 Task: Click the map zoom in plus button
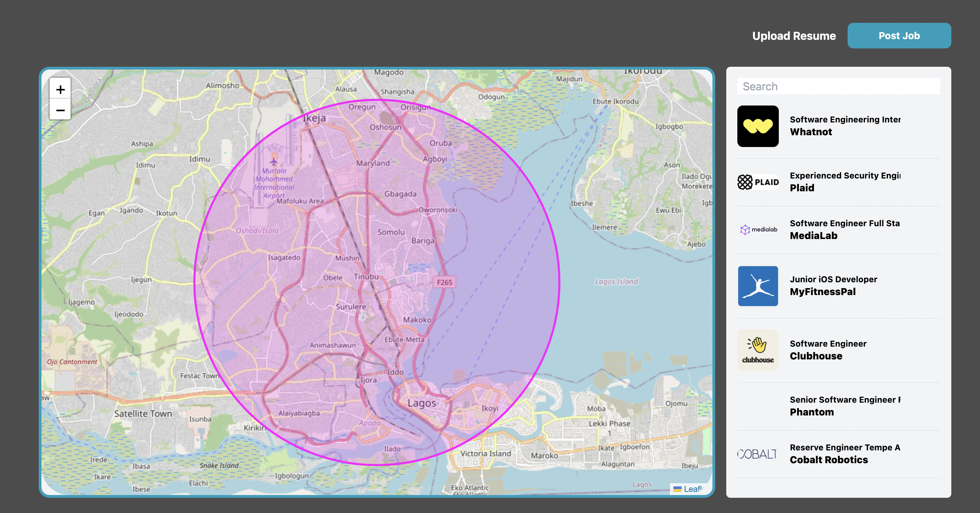pyautogui.click(x=60, y=90)
